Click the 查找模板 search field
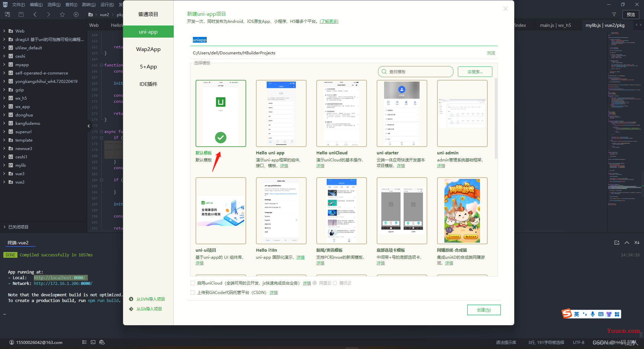 (416, 71)
